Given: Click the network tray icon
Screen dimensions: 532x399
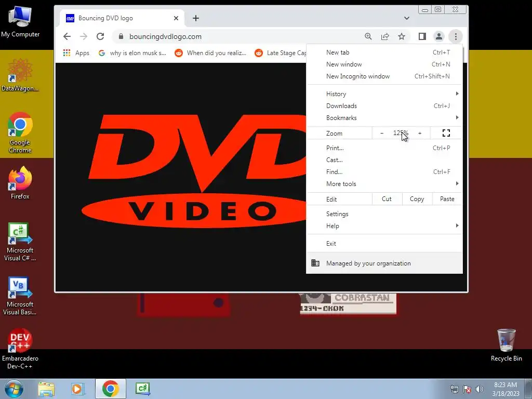Looking at the screenshot, I should 454,389.
